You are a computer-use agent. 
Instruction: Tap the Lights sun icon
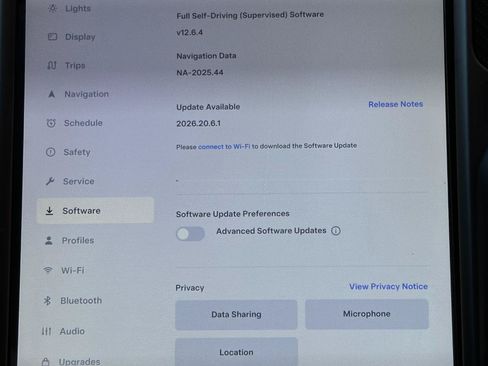52,8
